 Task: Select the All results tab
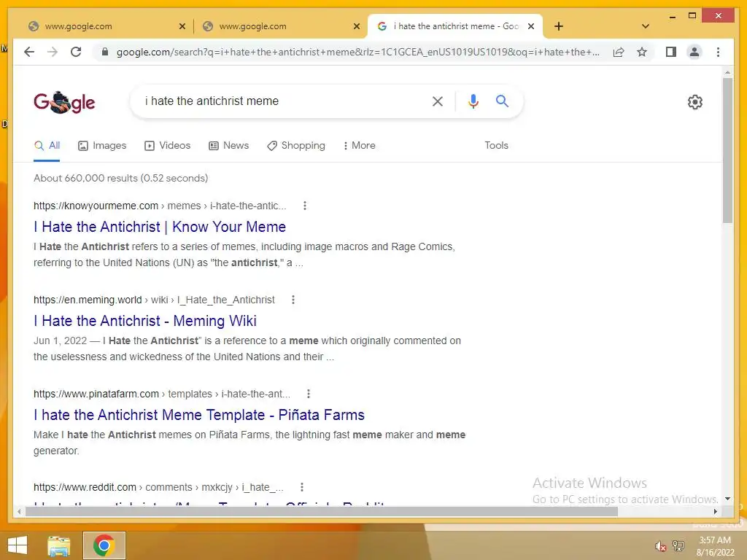pyautogui.click(x=47, y=145)
